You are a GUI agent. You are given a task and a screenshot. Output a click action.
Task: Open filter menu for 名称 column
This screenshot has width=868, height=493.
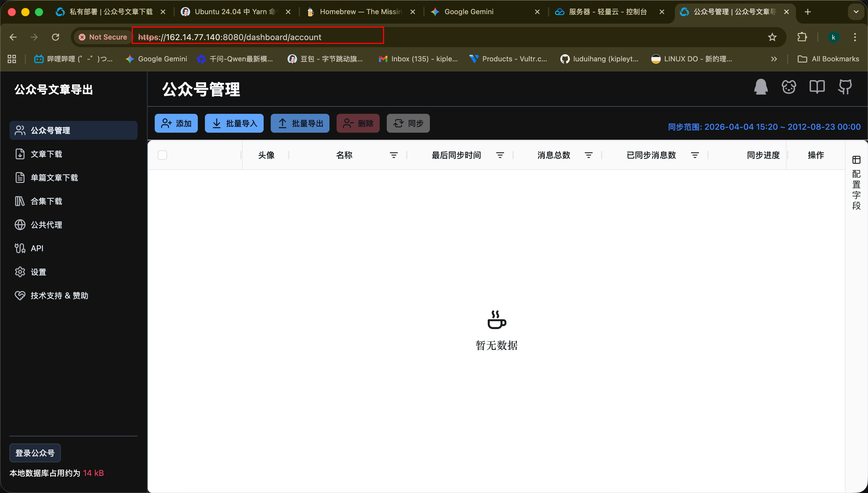(x=394, y=155)
